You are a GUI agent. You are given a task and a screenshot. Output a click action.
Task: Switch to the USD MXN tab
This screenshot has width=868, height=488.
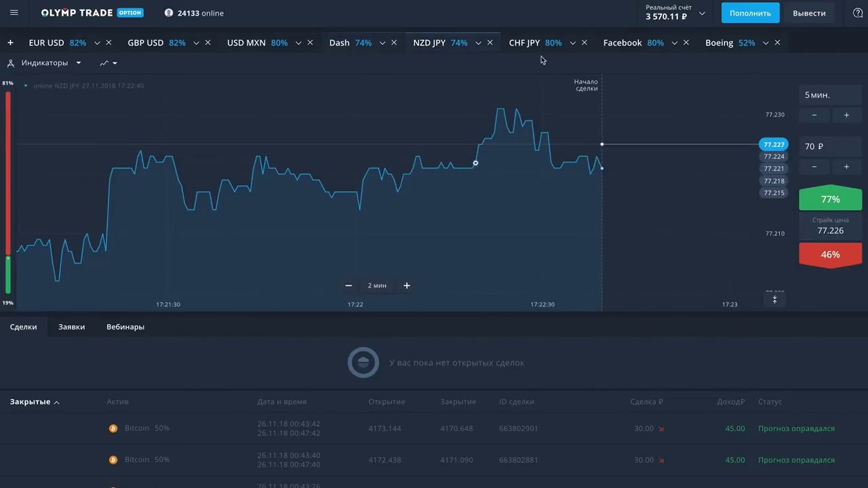(x=257, y=43)
